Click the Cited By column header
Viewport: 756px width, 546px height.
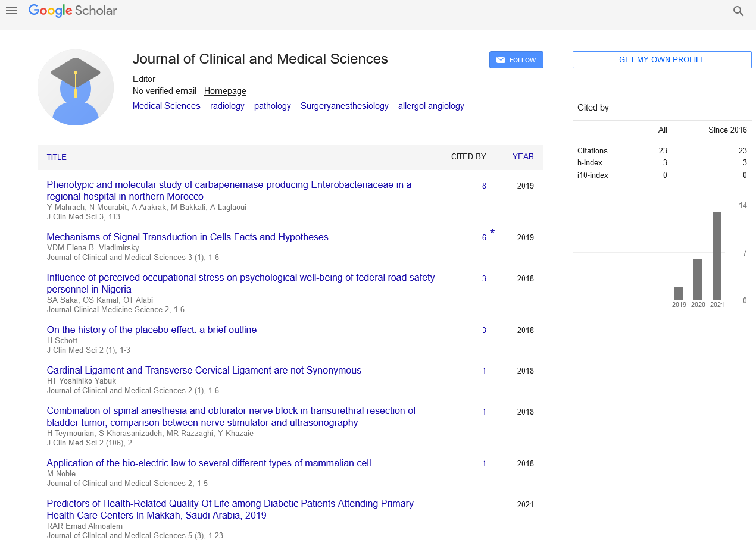[468, 157]
